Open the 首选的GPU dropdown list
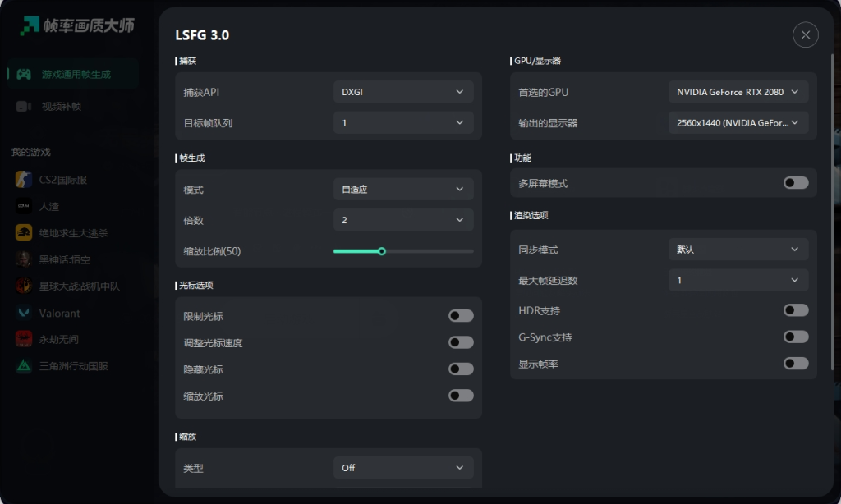Image resolution: width=841 pixels, height=504 pixels. tap(738, 92)
